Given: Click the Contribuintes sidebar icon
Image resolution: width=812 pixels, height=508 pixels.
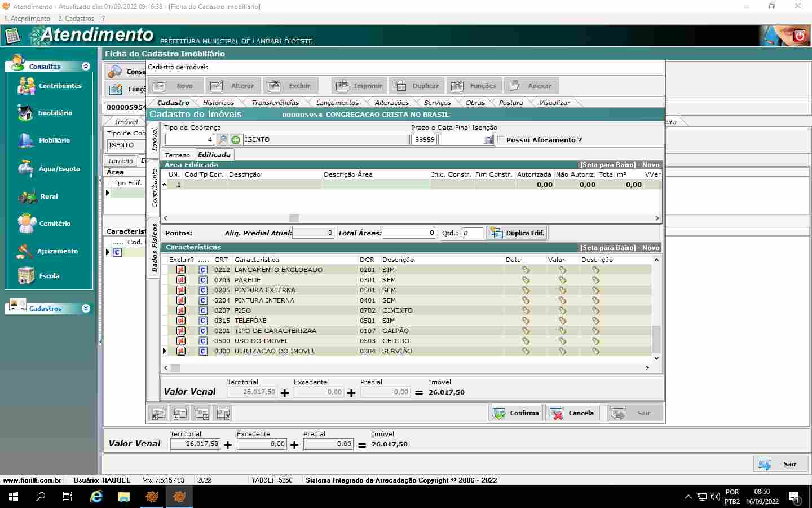Looking at the screenshot, I should 26,86.
